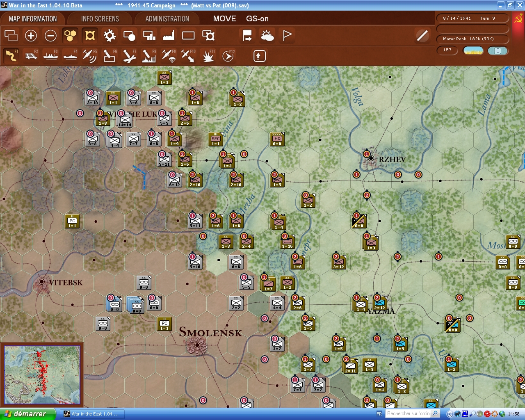Click the blue indicator showing 0
The width and height of the screenshot is (525, 420).
click(498, 51)
